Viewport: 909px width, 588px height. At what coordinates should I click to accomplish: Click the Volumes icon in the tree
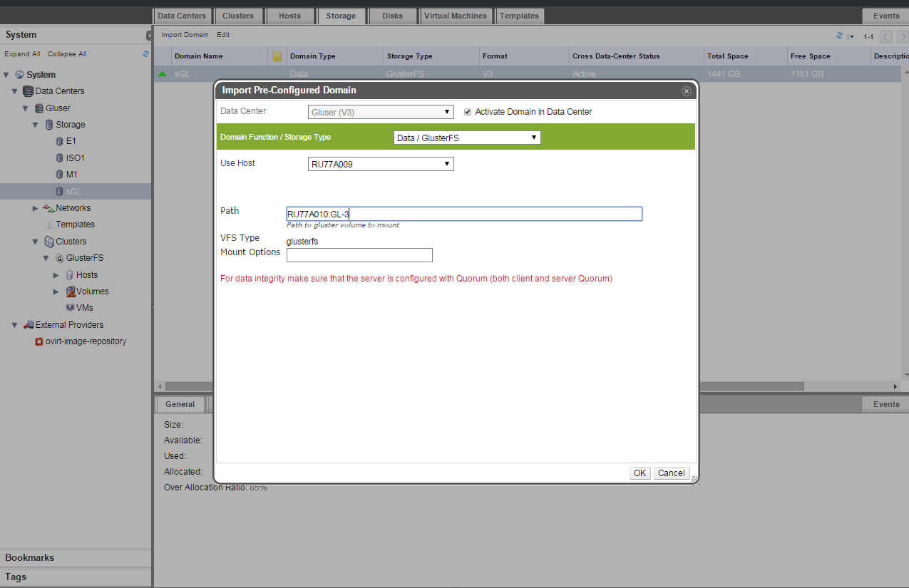coord(71,292)
